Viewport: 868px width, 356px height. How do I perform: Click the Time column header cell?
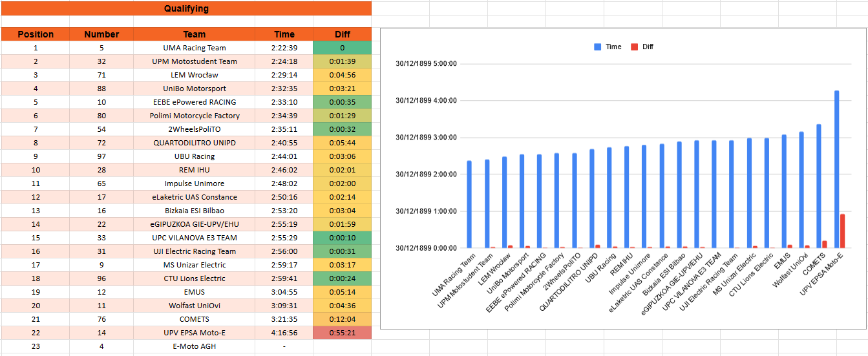point(284,34)
